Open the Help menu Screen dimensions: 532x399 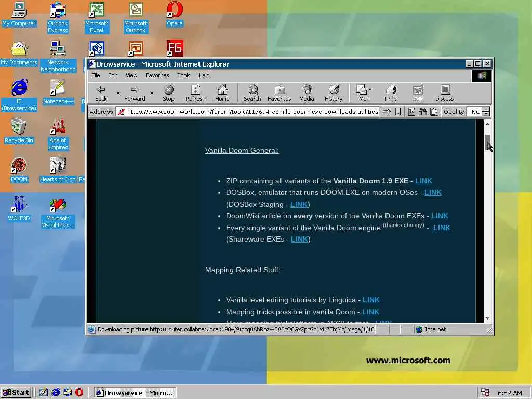click(204, 75)
